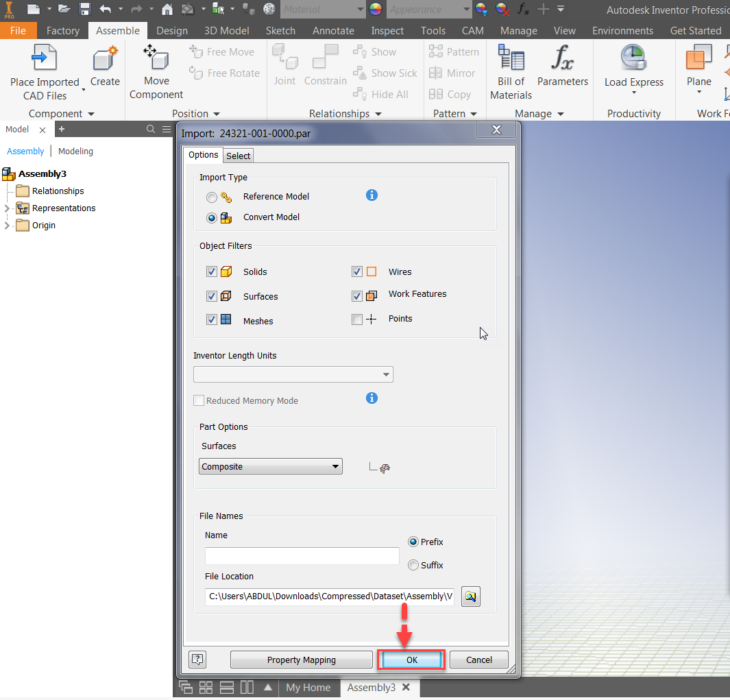Confirm the import with OK
This screenshot has width=730, height=700.
coord(411,659)
